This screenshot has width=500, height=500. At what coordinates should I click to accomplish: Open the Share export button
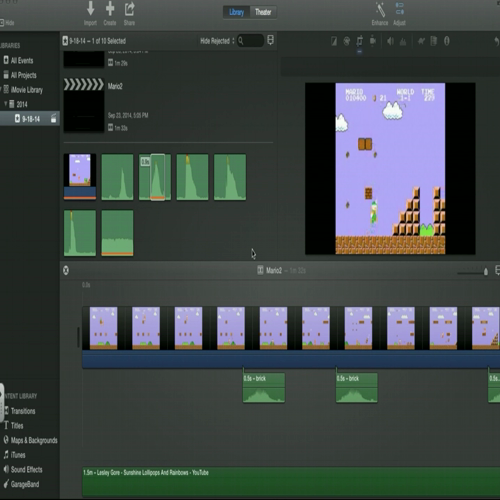point(129,13)
